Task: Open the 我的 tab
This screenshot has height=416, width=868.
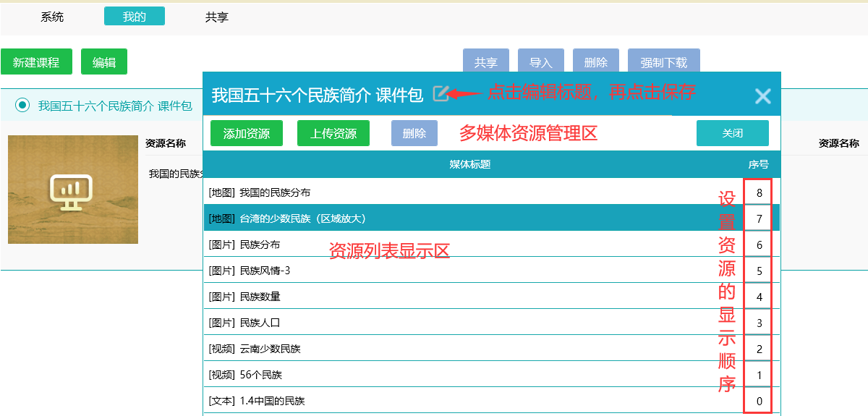Action: pos(135,17)
